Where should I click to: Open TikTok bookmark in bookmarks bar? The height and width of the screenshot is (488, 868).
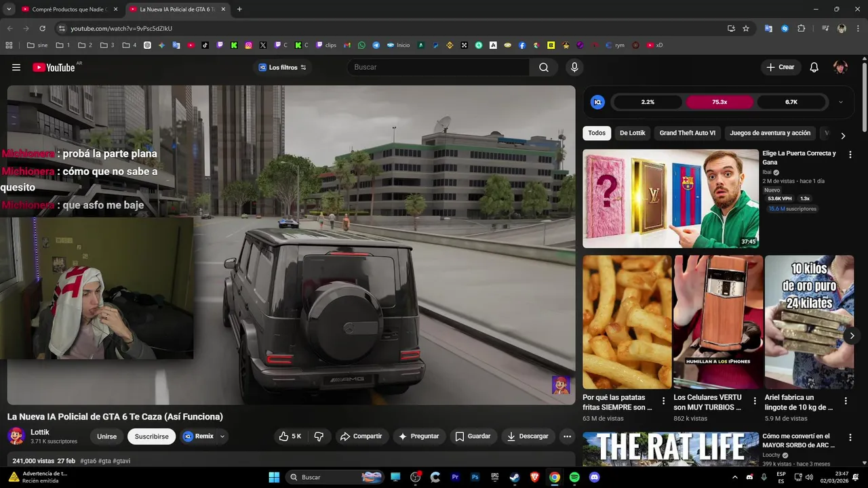pos(205,45)
